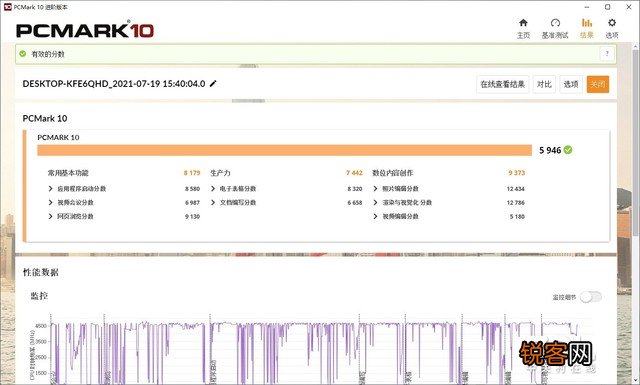The height and width of the screenshot is (385, 640).
Task: Click score 9 130 for 网页浏览分数
Action: 192,216
